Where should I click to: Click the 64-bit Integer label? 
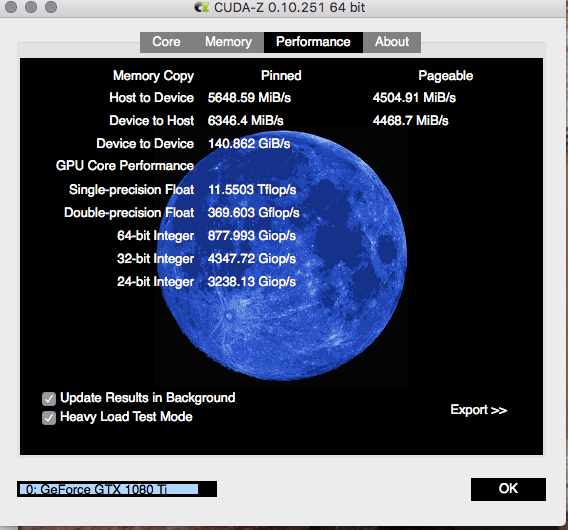click(155, 236)
